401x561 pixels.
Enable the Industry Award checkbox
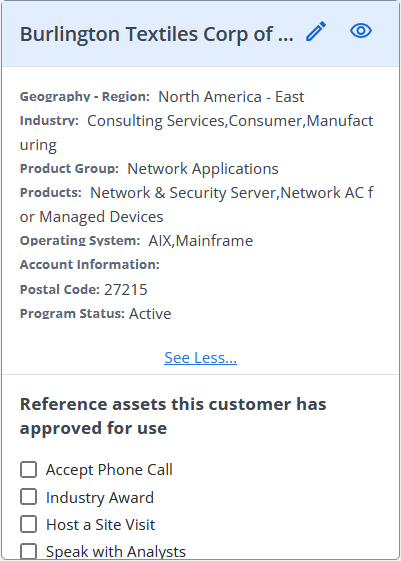click(29, 497)
